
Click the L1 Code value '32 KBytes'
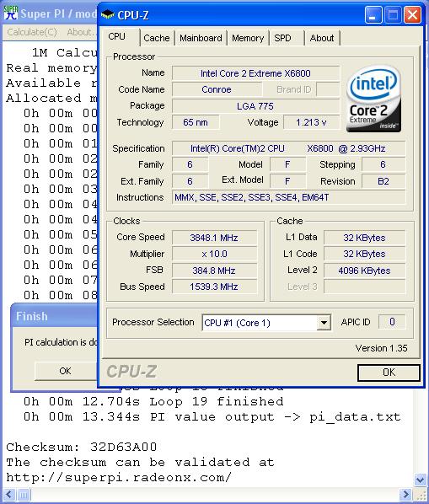click(364, 254)
